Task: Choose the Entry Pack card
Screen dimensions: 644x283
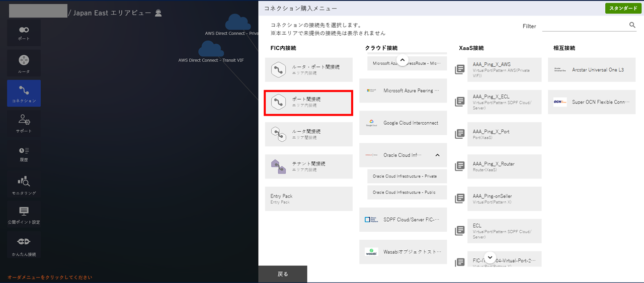Action: pyautogui.click(x=309, y=199)
